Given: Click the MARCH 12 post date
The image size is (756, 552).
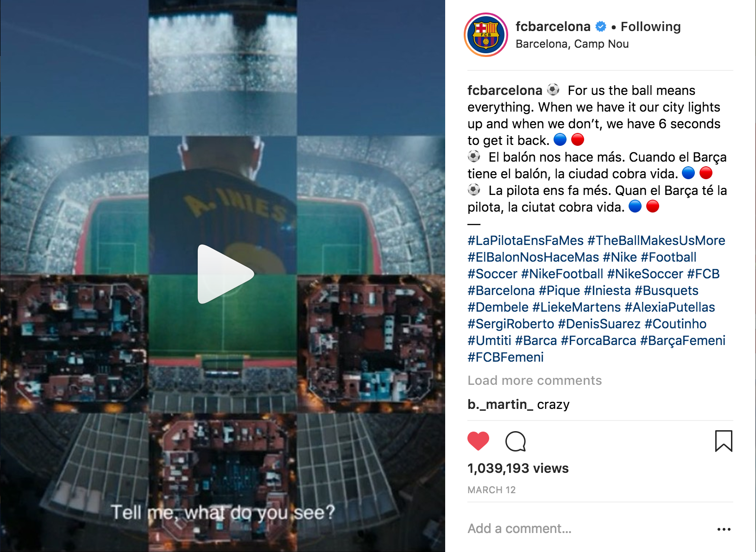Looking at the screenshot, I should tap(491, 490).
